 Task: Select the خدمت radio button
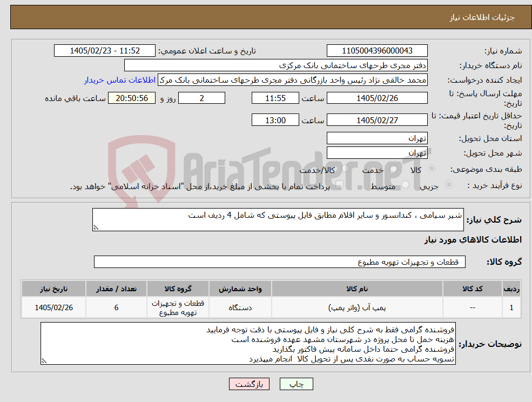[394, 169]
